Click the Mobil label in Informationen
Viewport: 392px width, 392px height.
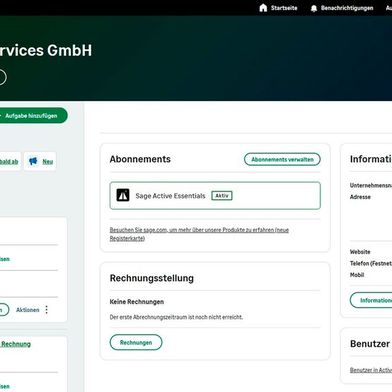point(357,275)
